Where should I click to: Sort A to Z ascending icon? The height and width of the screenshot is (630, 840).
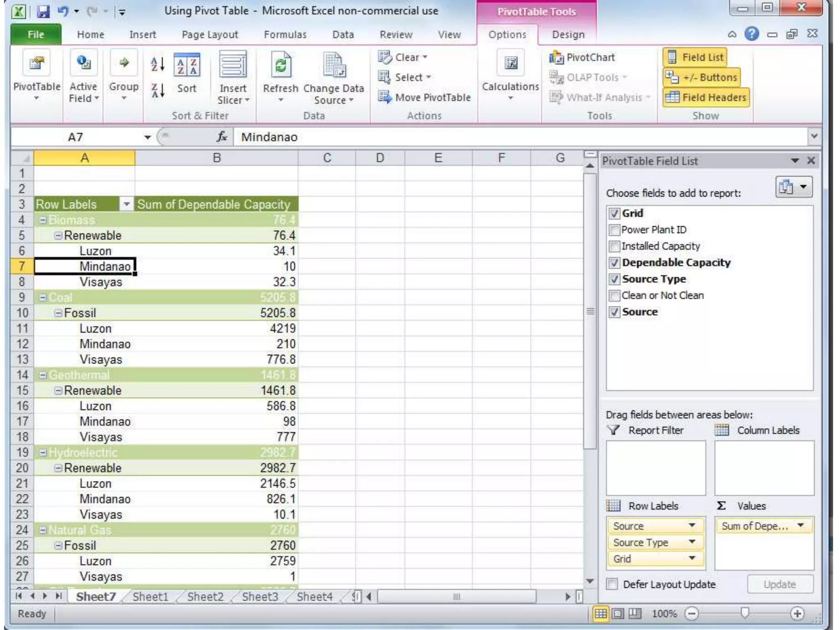pyautogui.click(x=157, y=64)
